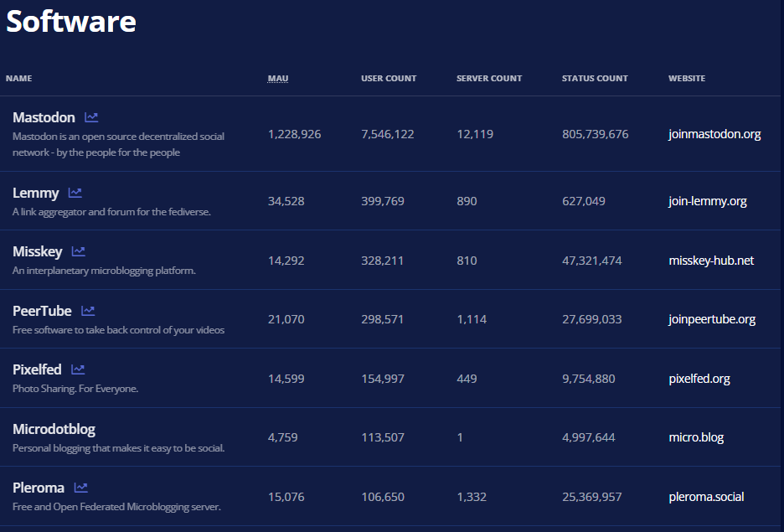
Task: Click the SERVER COUNT column header
Action: 489,79
